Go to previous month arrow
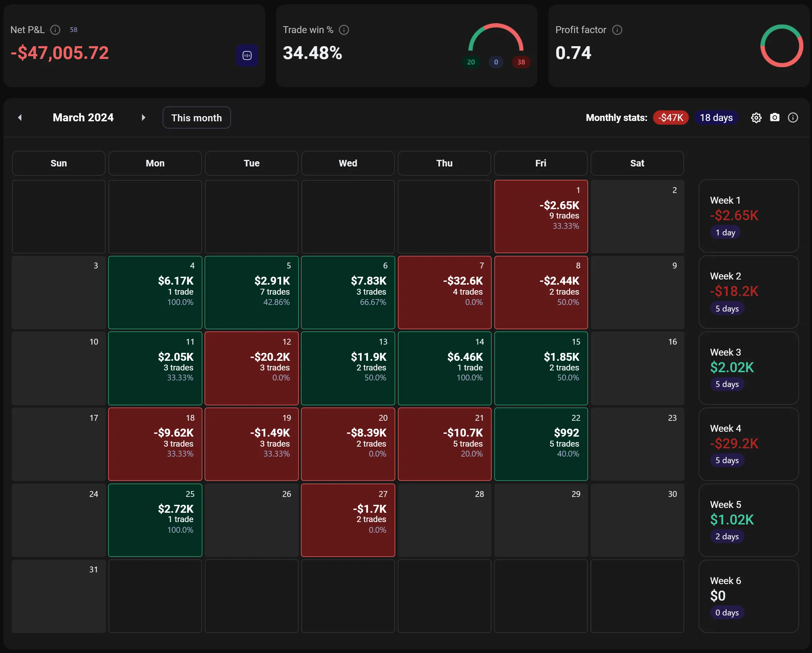The height and width of the screenshot is (653, 812). pyautogui.click(x=20, y=118)
